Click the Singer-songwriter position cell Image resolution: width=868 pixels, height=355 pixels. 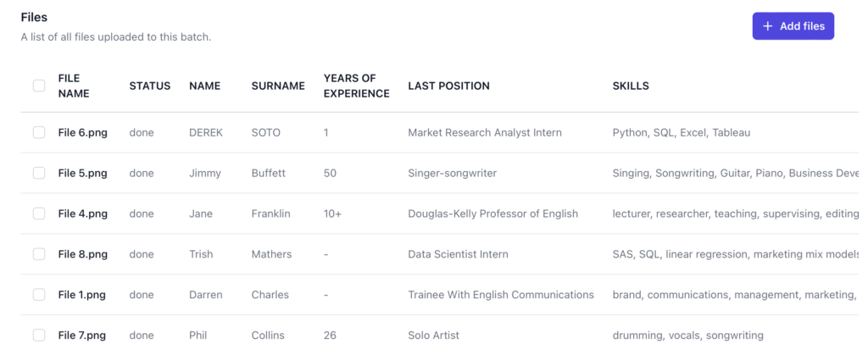[x=452, y=173]
